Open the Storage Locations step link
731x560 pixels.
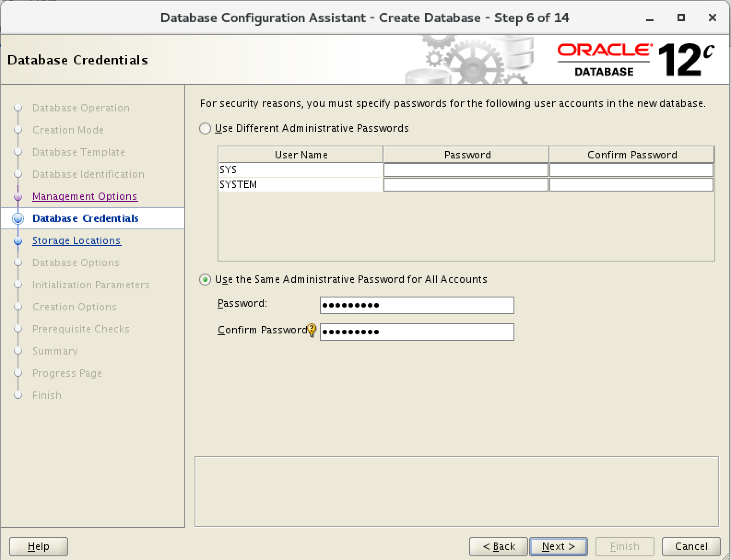pos(77,240)
